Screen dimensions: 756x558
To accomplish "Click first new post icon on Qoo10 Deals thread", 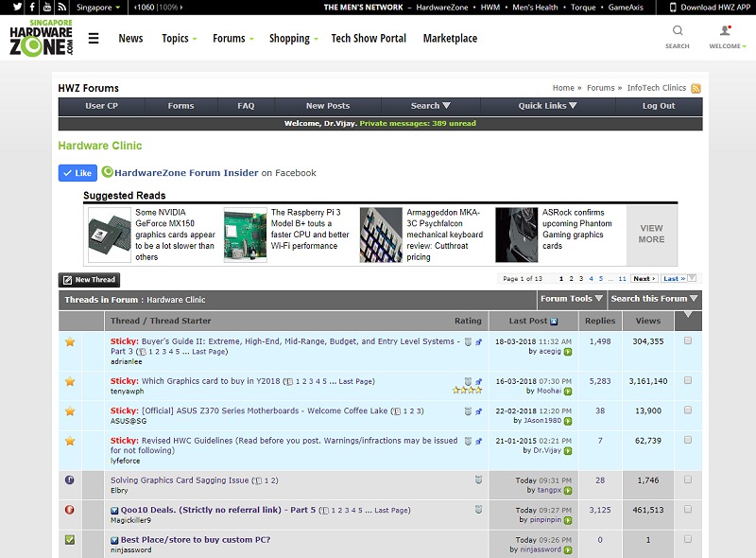I will coord(114,511).
